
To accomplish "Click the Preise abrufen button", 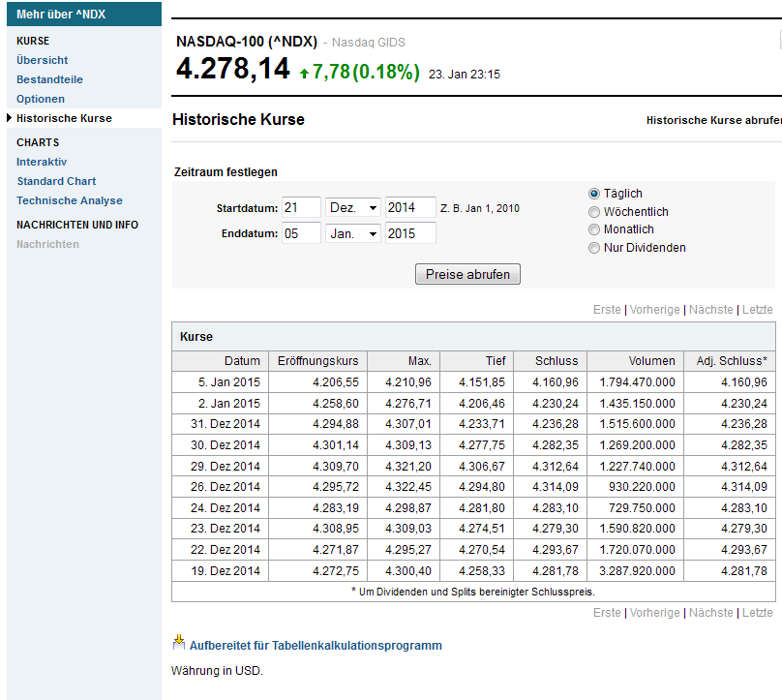I will pos(467,274).
